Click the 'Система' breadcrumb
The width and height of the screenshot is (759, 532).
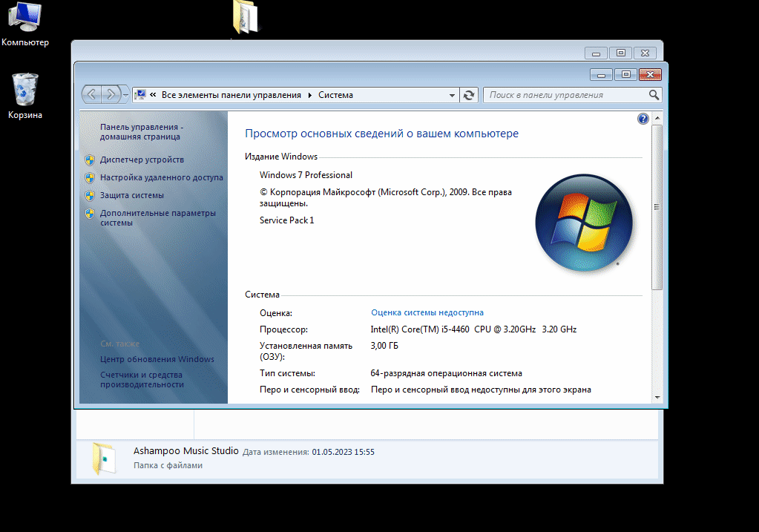pos(335,95)
